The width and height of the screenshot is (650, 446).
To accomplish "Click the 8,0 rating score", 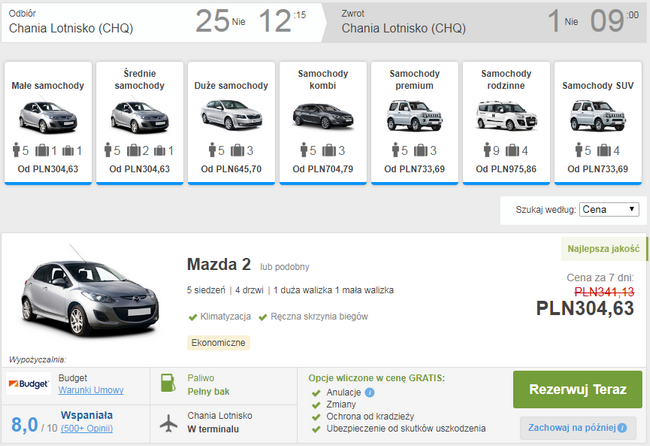I will coord(24,425).
